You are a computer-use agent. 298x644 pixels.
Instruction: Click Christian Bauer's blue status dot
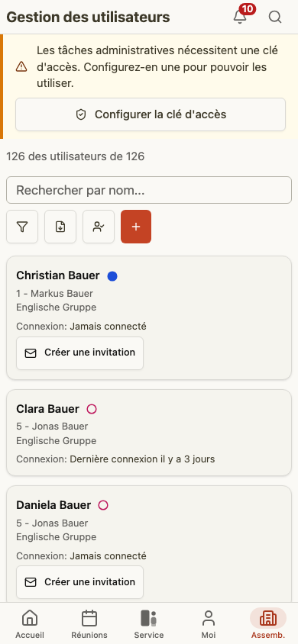(x=112, y=276)
